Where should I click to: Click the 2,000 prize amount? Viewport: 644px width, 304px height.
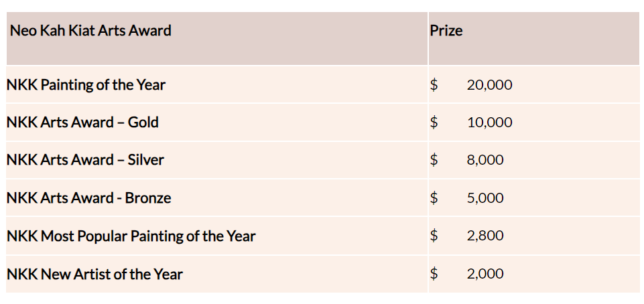tap(485, 274)
